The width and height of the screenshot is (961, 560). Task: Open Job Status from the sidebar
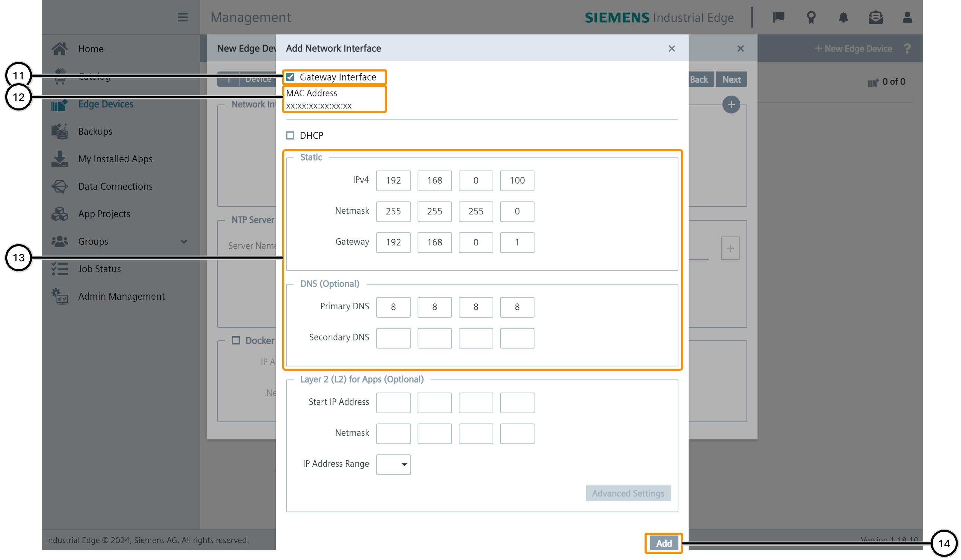click(99, 269)
